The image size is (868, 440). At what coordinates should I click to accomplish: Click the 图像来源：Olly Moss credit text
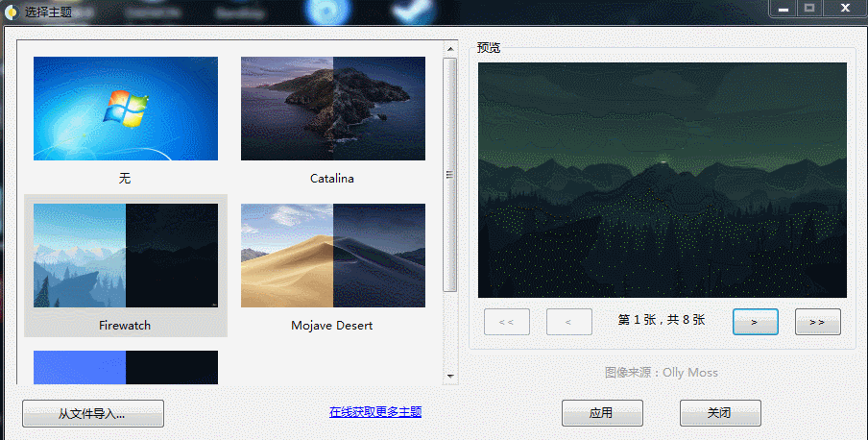tap(662, 373)
